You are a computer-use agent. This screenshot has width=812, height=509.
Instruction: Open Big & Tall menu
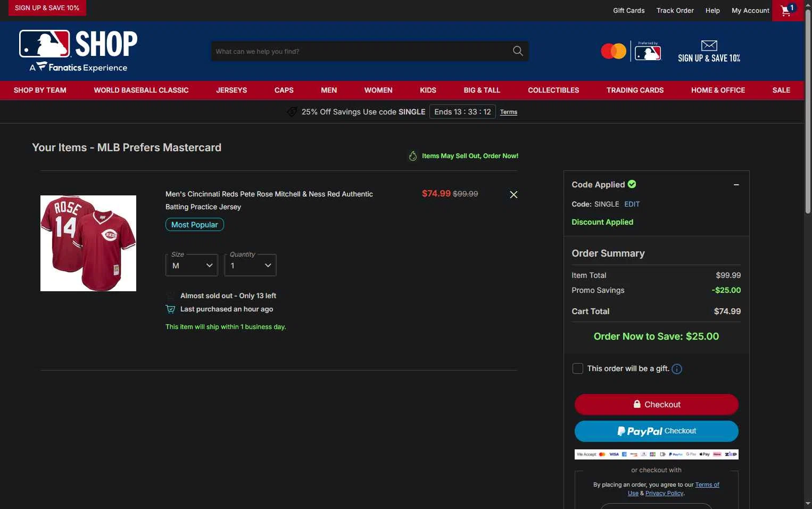[x=482, y=91]
